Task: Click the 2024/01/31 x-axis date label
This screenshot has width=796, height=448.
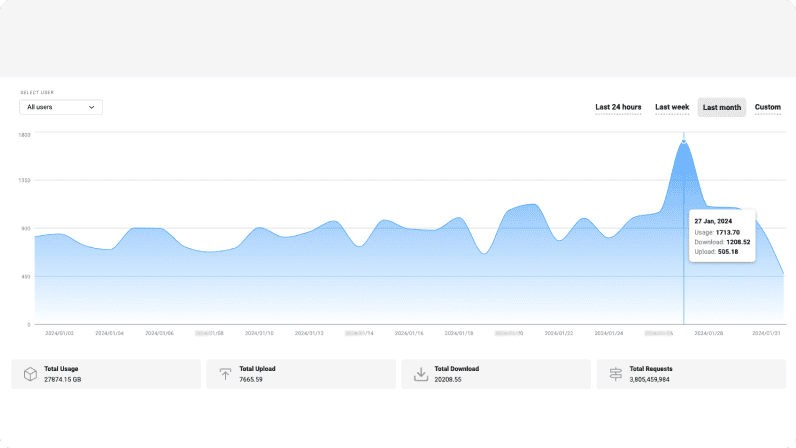Action: click(766, 332)
